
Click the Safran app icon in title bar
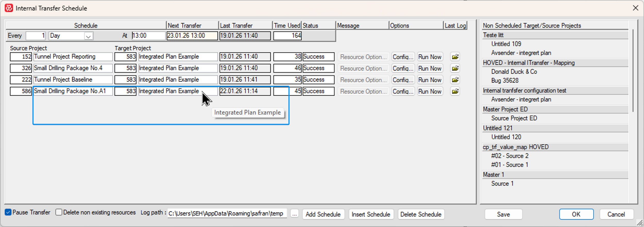9,8
